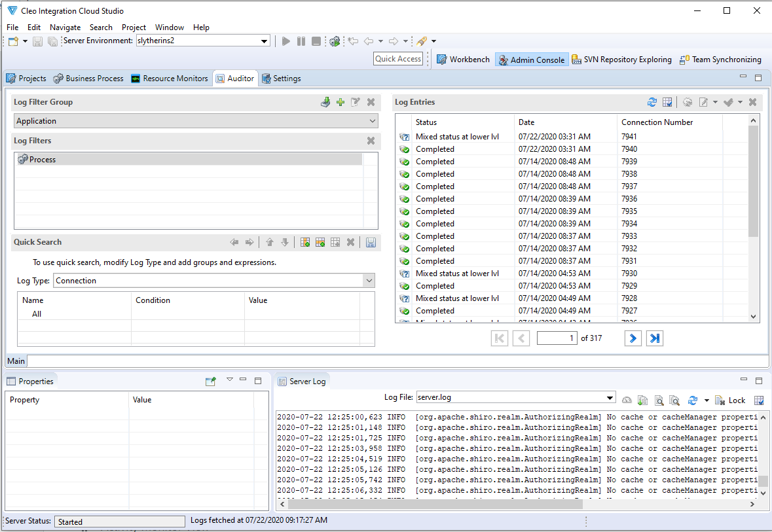This screenshot has height=532, width=772.
Task: Click the search log icon in Server Log
Action: (659, 400)
